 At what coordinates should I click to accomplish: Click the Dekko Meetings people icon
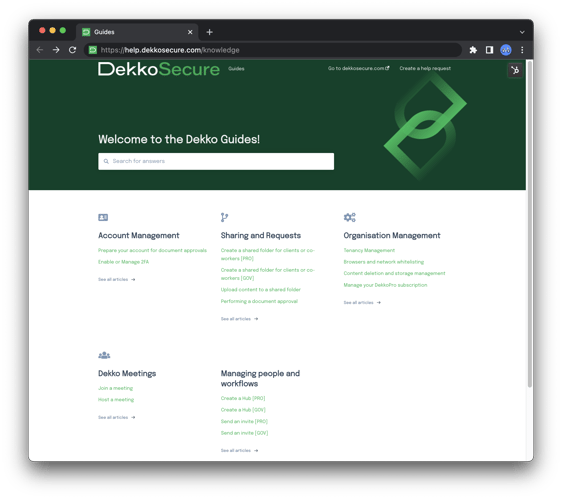click(x=104, y=355)
